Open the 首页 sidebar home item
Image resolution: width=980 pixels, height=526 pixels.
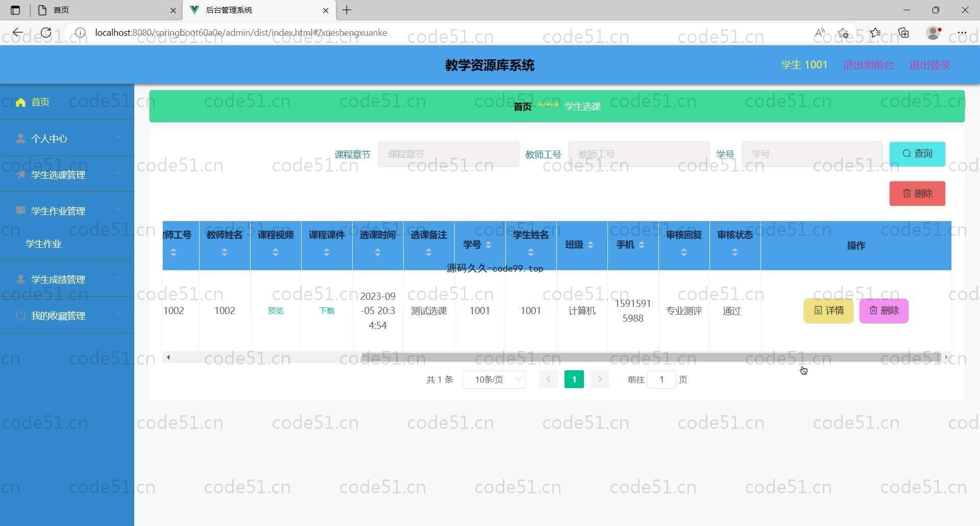tap(67, 102)
